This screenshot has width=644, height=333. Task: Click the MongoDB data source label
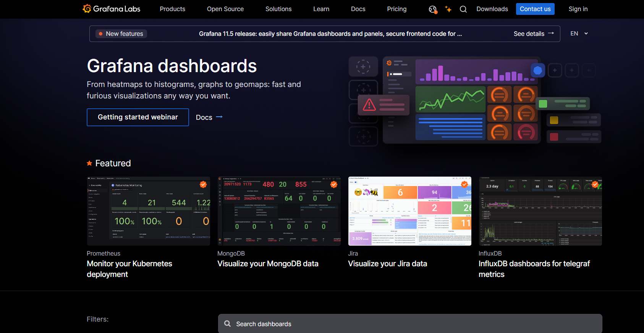tap(231, 254)
